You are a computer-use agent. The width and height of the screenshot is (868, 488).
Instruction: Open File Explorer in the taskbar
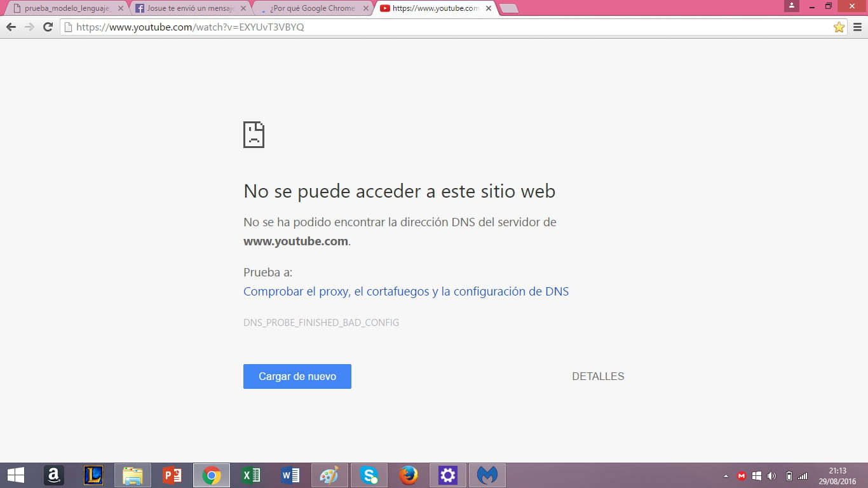pos(133,475)
